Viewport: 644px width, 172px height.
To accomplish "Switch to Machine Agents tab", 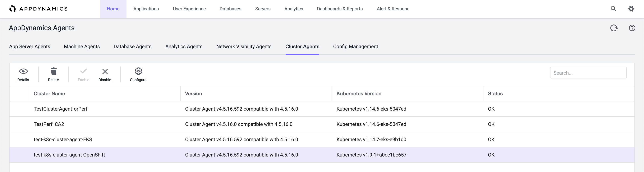I will click(82, 47).
